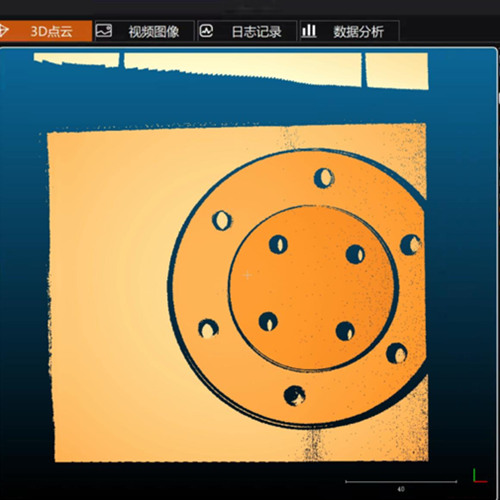
Task: Click the 3D cube icon on 3D点云 tab
Action: coord(3,31)
